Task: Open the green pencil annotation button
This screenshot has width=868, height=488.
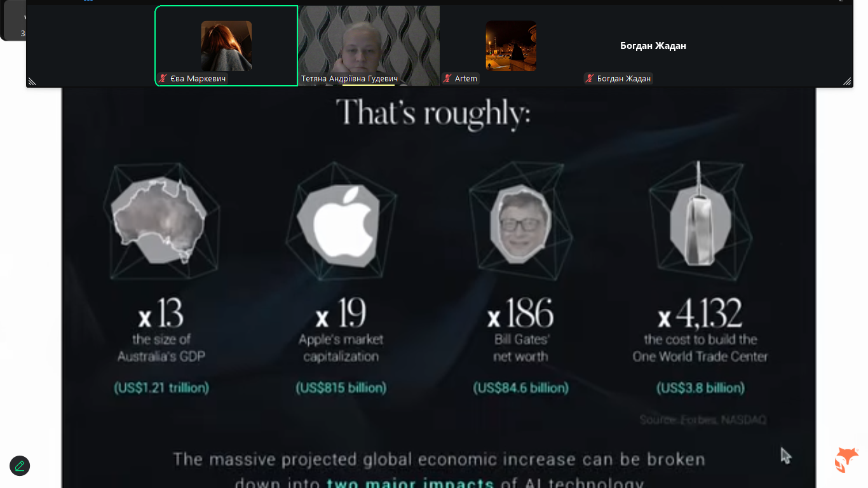Action: coord(20,466)
